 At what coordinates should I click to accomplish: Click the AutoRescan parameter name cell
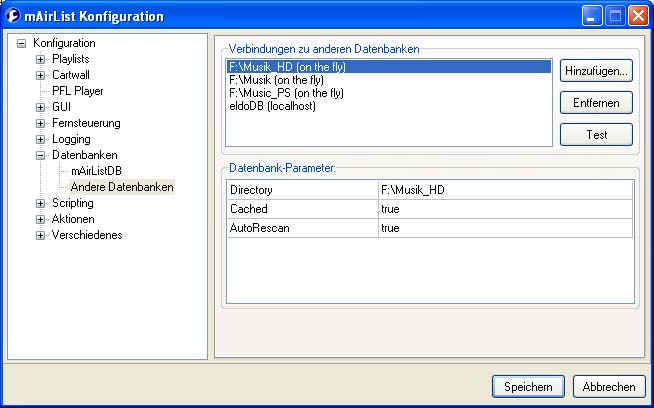(x=303, y=228)
